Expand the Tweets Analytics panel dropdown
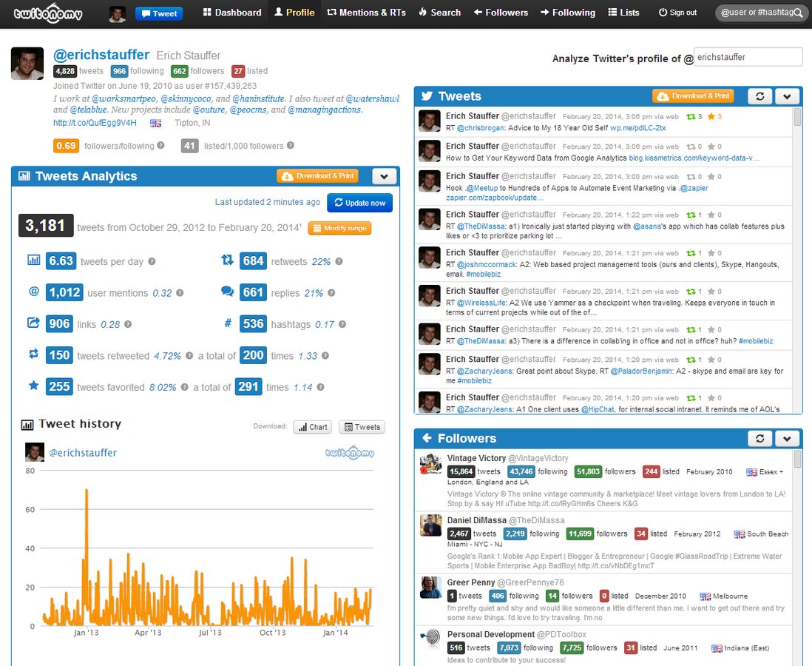This screenshot has height=666, width=812. pos(385,176)
